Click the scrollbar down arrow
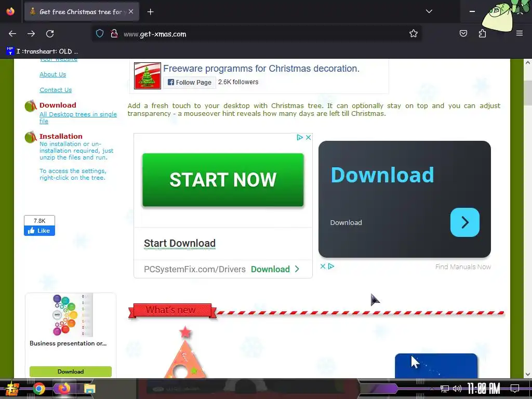 point(528,374)
